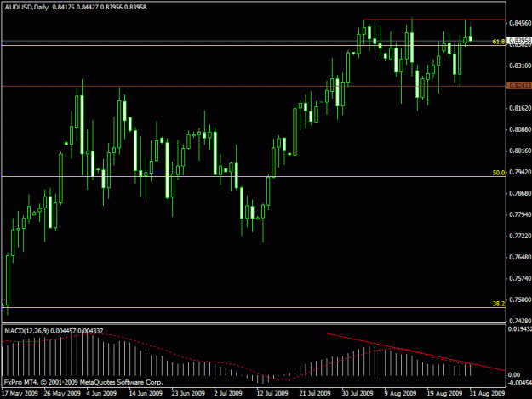The image size is (532, 399).
Task: Click the 0.83100 price axis label
Action: (520, 66)
